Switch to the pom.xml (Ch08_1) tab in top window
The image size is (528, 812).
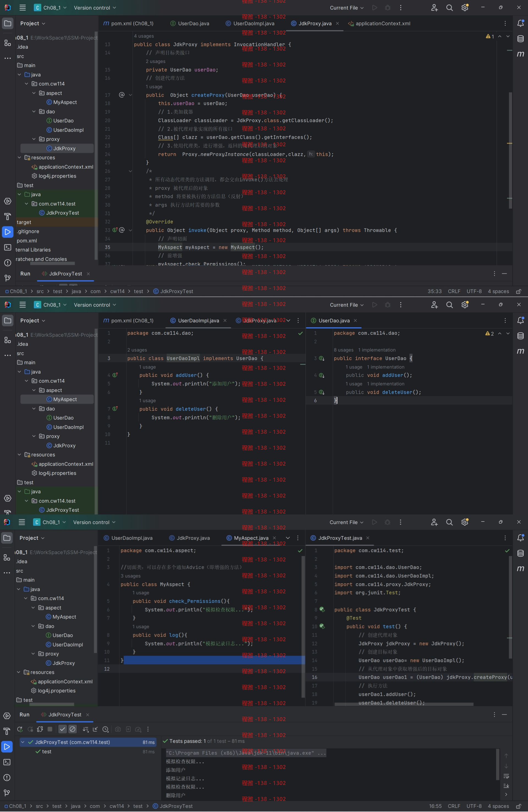(x=128, y=23)
